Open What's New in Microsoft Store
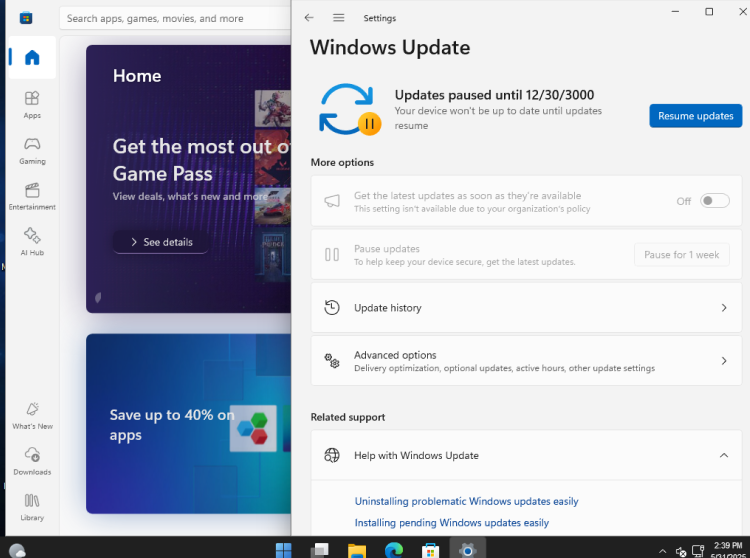750x558 pixels. pyautogui.click(x=32, y=416)
